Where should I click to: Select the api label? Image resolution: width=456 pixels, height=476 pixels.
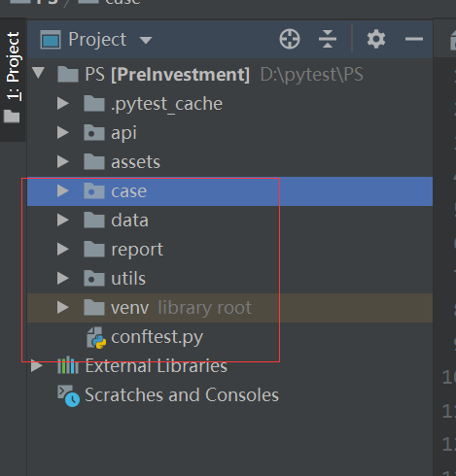(x=123, y=133)
